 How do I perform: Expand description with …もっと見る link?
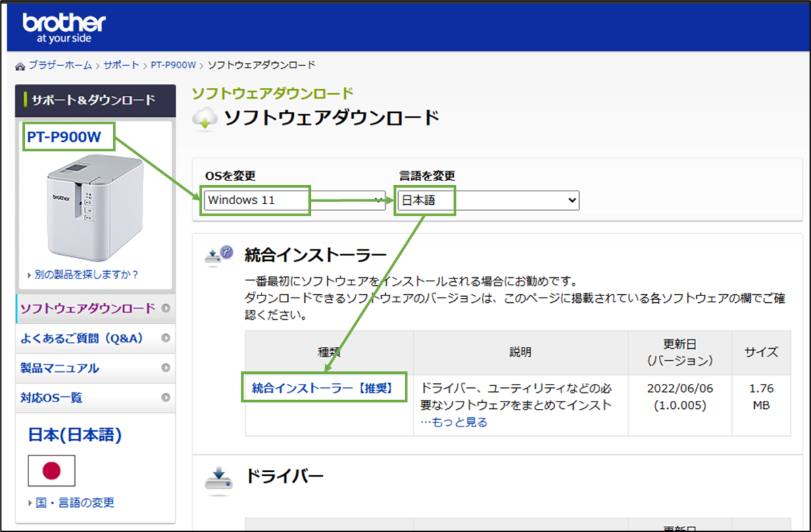[x=453, y=422]
